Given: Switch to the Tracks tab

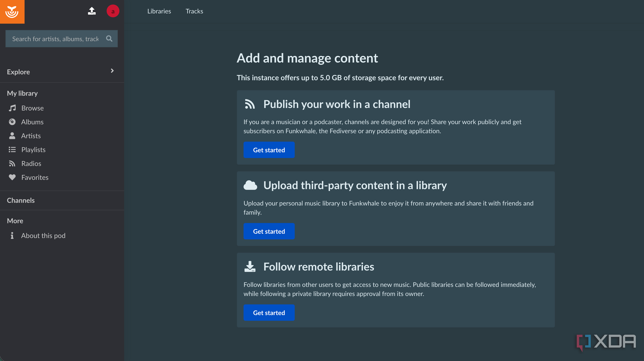Looking at the screenshot, I should point(194,11).
